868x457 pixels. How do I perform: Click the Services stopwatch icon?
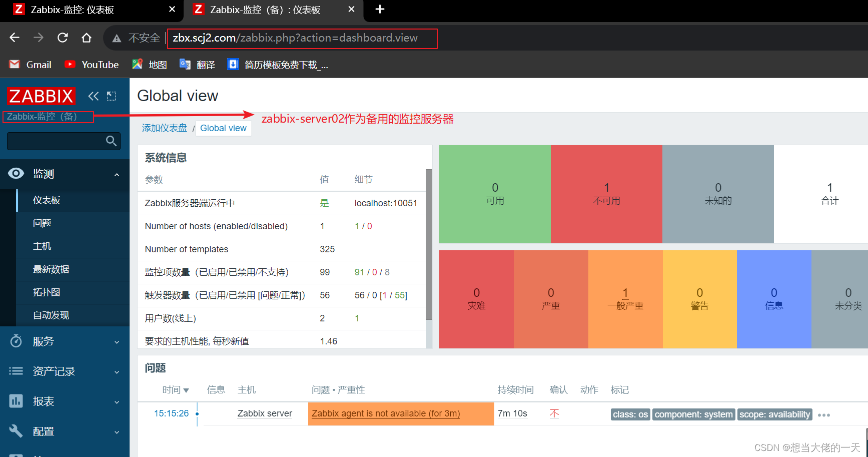16,341
